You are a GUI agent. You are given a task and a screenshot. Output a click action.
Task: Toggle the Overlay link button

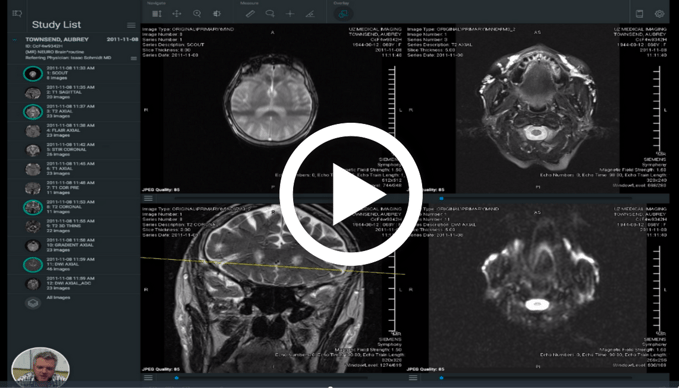pos(343,14)
